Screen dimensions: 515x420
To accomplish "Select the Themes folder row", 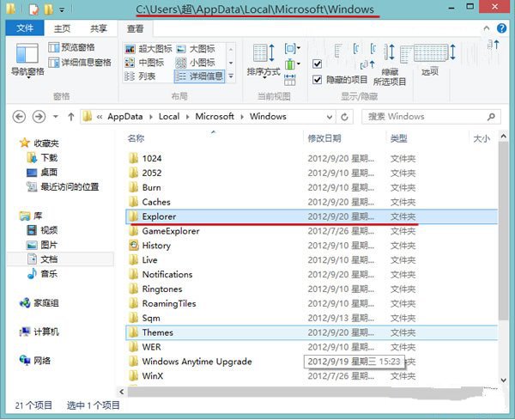I will pos(312,332).
